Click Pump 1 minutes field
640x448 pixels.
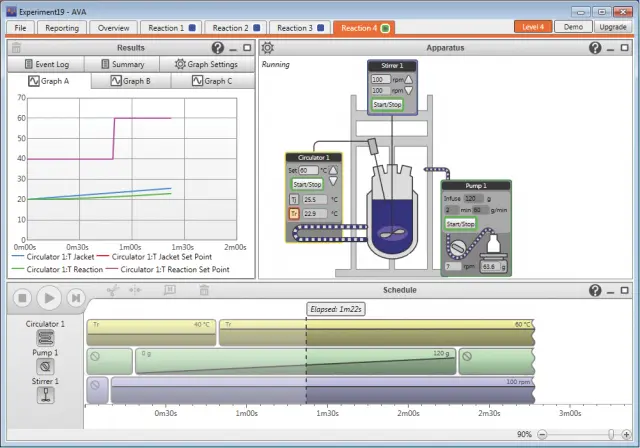451,210
